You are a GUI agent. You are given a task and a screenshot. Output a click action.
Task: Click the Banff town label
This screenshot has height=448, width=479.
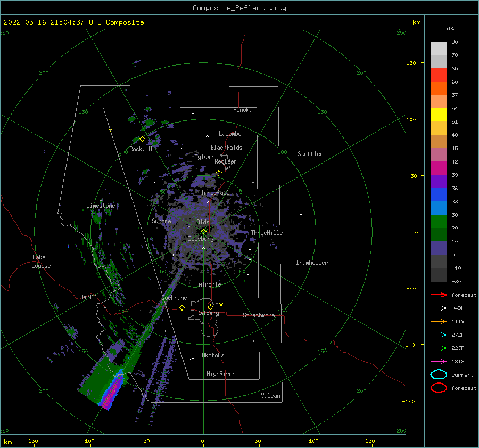pyautogui.click(x=88, y=297)
